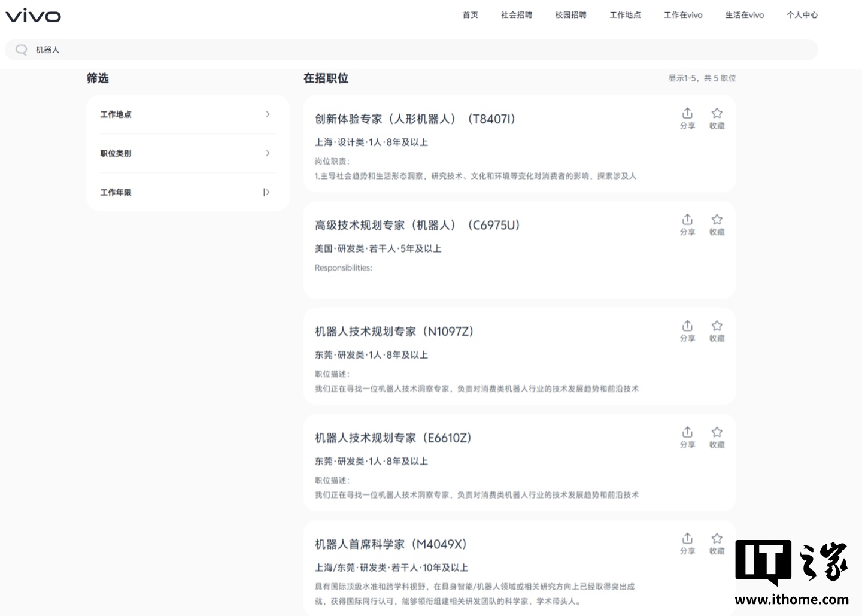Click the search field containing 机器人
Image resolution: width=862 pixels, height=616 pixels.
point(411,50)
